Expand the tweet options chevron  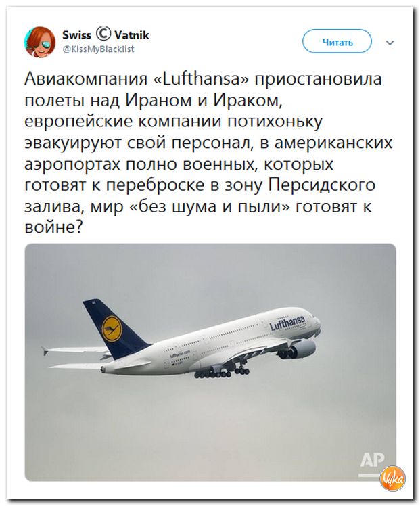390,42
